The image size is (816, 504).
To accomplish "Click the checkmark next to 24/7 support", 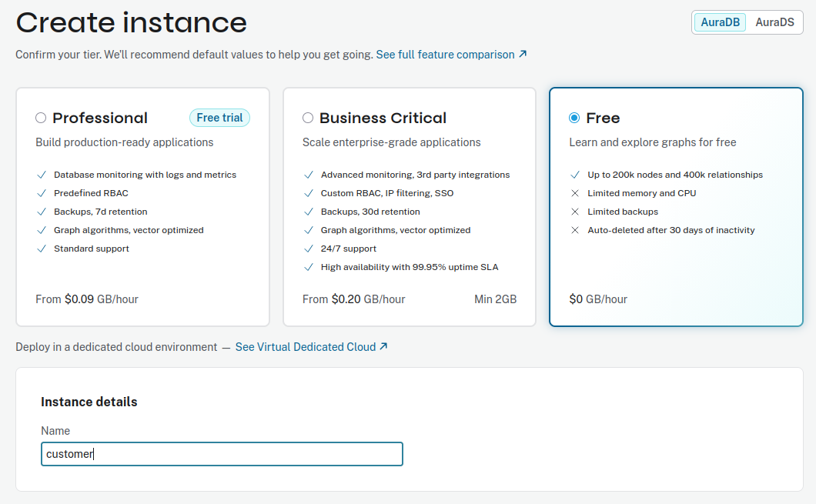I will [x=308, y=249].
